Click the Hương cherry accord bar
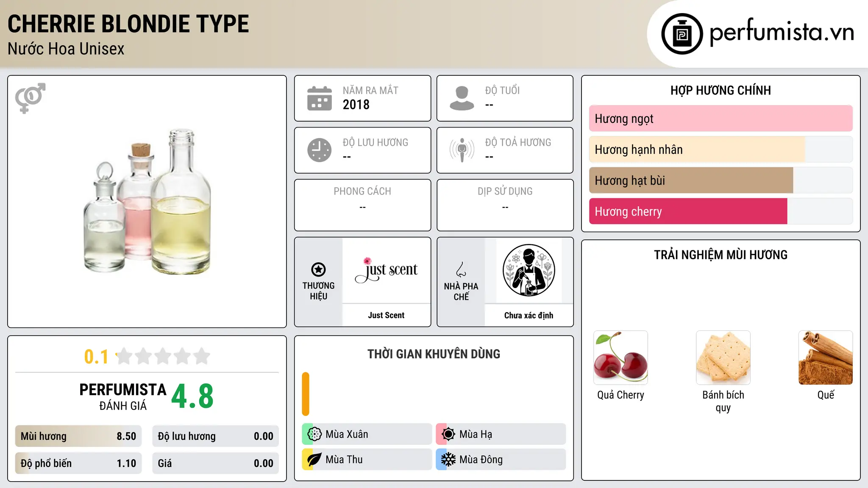Screen dimensions: 868x488 721,211
